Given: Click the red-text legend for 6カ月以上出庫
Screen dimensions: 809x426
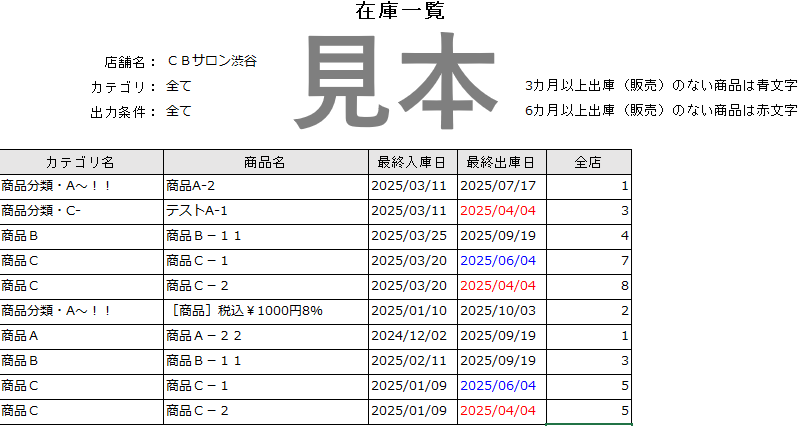Looking at the screenshot, I should point(660,111).
